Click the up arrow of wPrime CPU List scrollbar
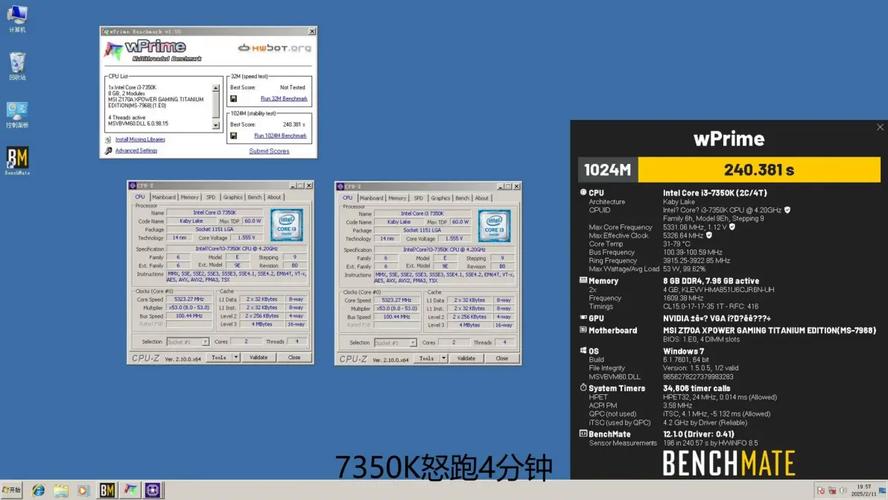888x500 pixels. coord(216,88)
